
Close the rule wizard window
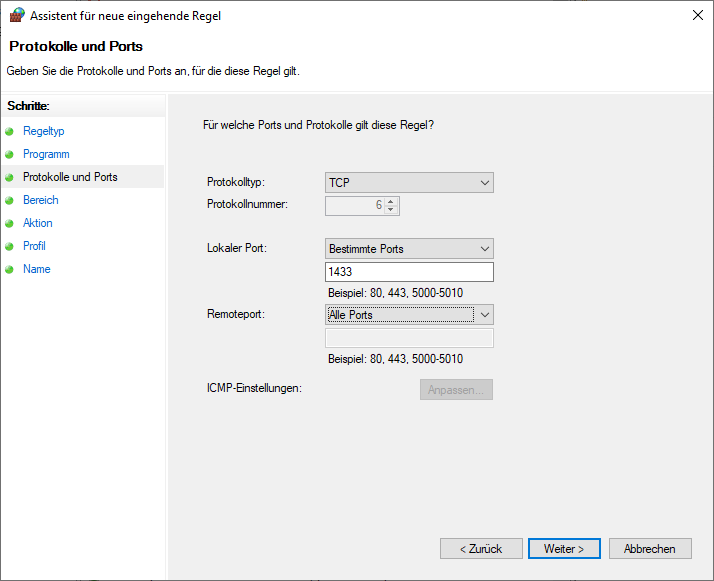[695, 15]
